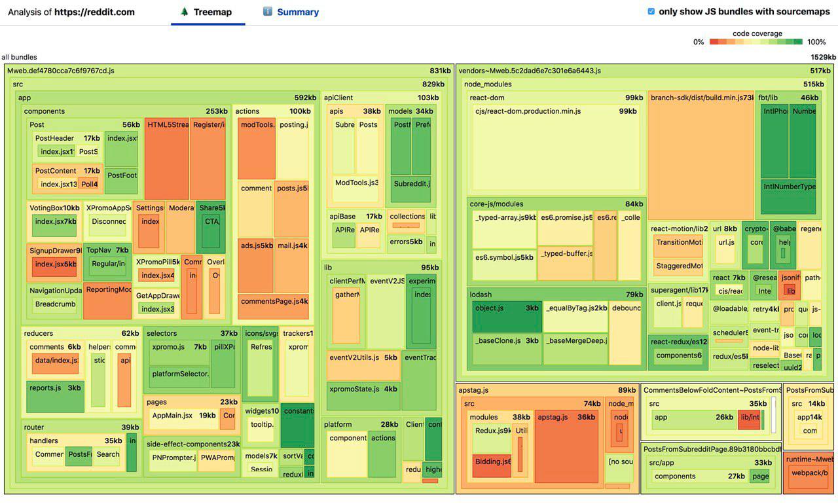Click the apstag.js 36kb block inside src
This screenshot has height=504, width=838.
[x=567, y=447]
